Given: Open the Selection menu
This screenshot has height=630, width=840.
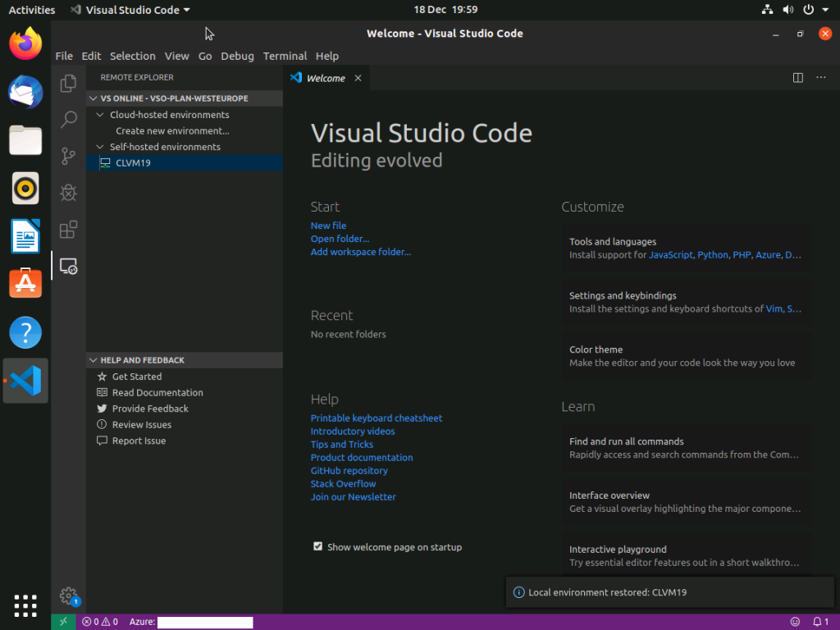Looking at the screenshot, I should [x=132, y=56].
